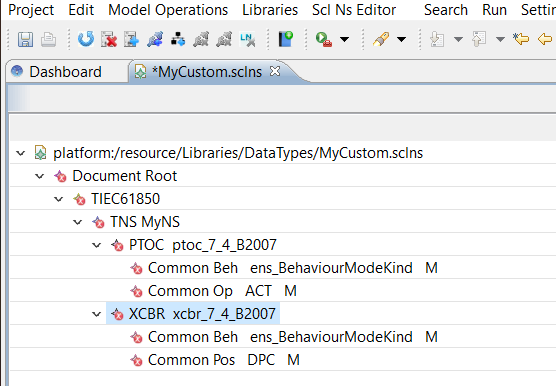The image size is (556, 386).
Task: Click the blue refresh arrow icon
Action: pos(86,39)
